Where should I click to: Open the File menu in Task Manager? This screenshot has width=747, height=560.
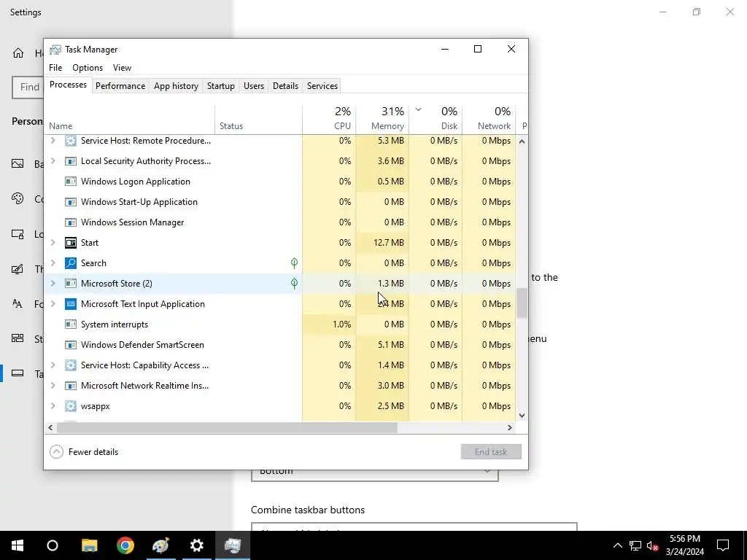click(x=55, y=68)
